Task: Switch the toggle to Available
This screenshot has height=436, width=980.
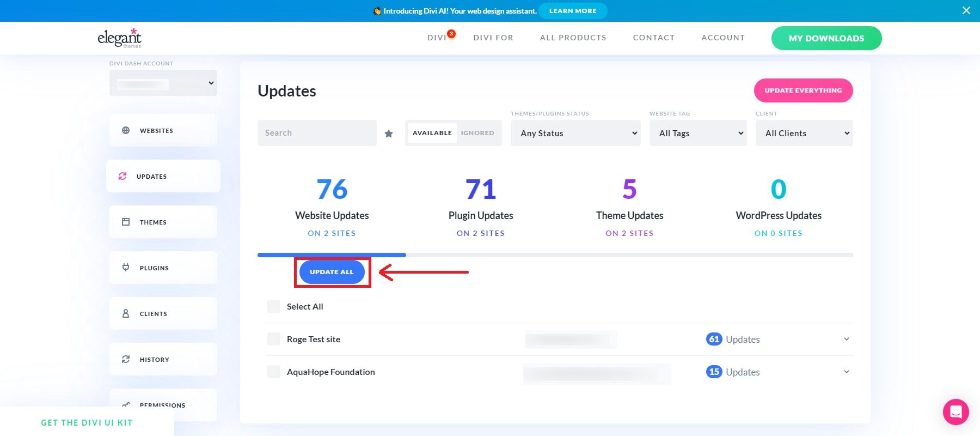Action: (x=432, y=133)
